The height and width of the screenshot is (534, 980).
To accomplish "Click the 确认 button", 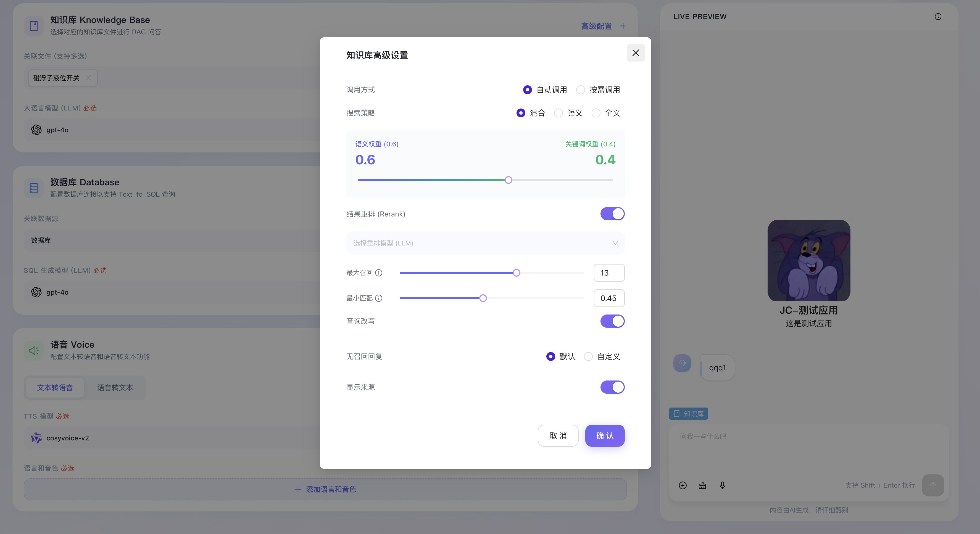I will pyautogui.click(x=605, y=436).
